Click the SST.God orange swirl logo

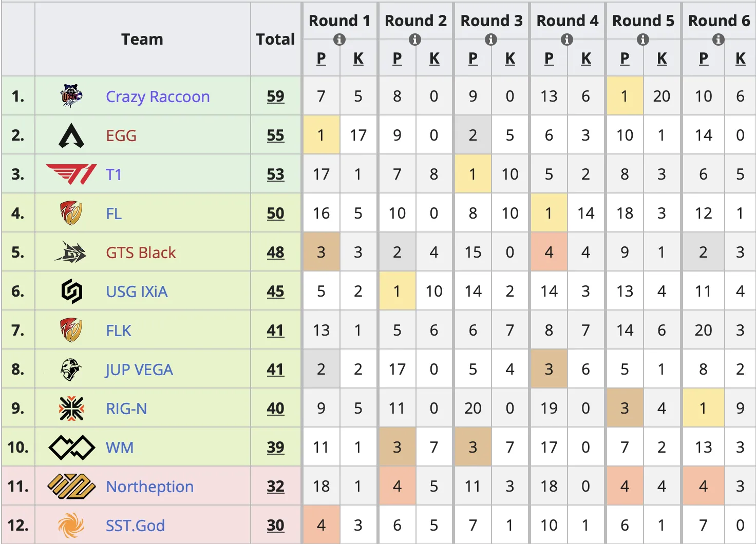pos(71,526)
